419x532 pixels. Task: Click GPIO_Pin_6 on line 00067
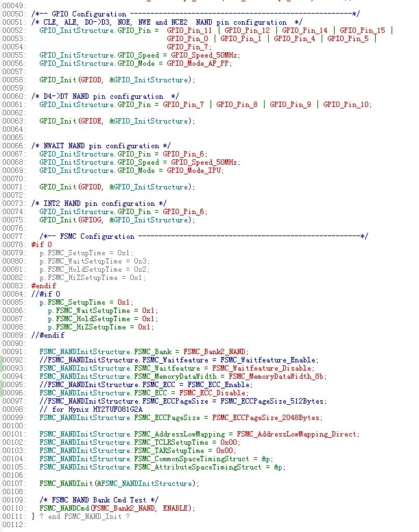tap(183, 154)
